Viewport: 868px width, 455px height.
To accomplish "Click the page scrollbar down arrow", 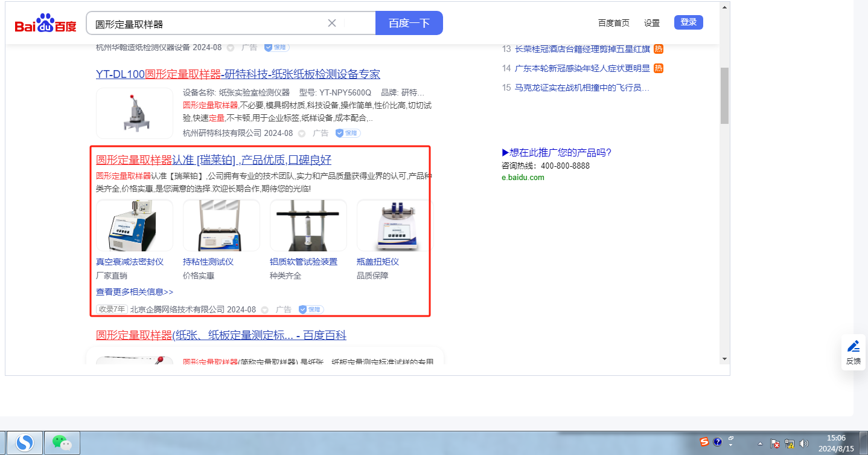I will click(724, 358).
